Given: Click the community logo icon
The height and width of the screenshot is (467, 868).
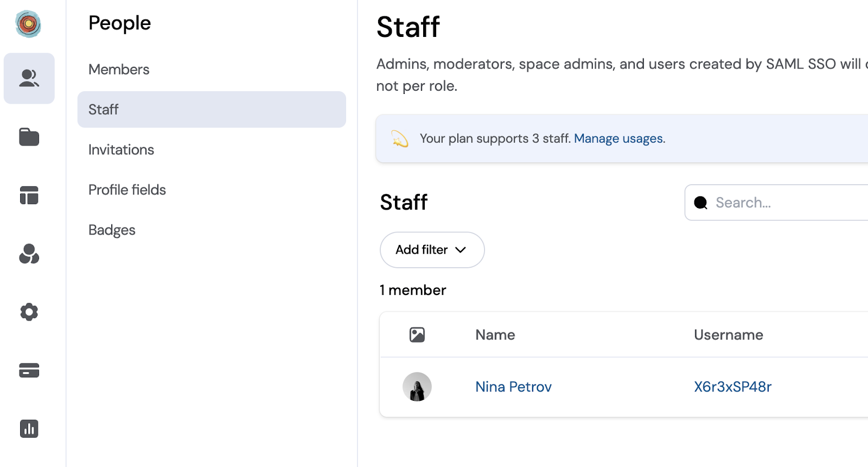Looking at the screenshot, I should [x=28, y=24].
